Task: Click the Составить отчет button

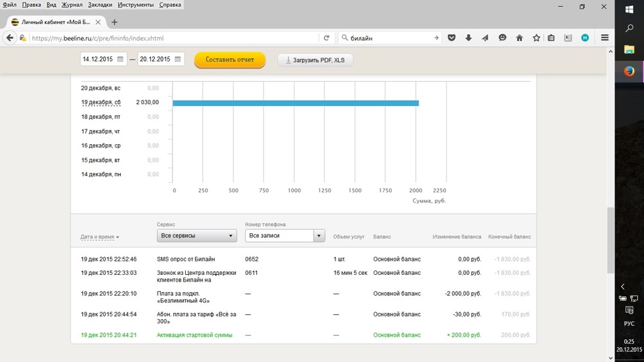Action: tap(229, 60)
